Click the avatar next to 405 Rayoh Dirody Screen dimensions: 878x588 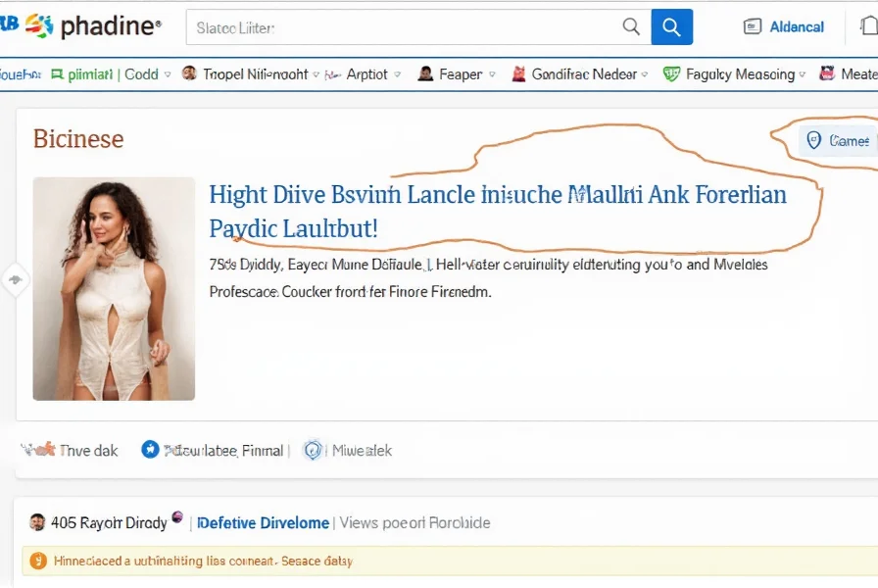pyautogui.click(x=37, y=522)
